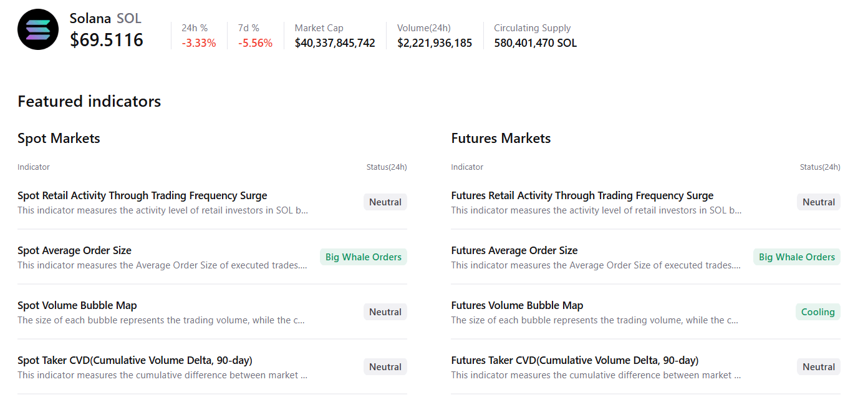Click Spot Markets Indicator column header
868x407 pixels.
point(34,167)
